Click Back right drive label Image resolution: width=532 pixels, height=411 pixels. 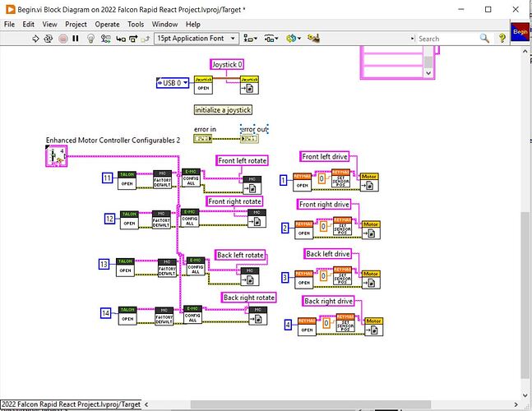(328, 301)
